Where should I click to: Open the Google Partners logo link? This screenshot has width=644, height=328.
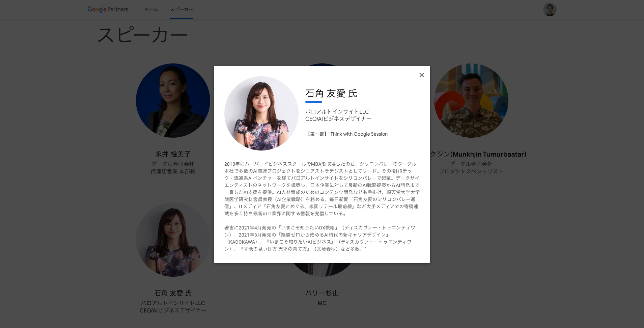pyautogui.click(x=108, y=9)
